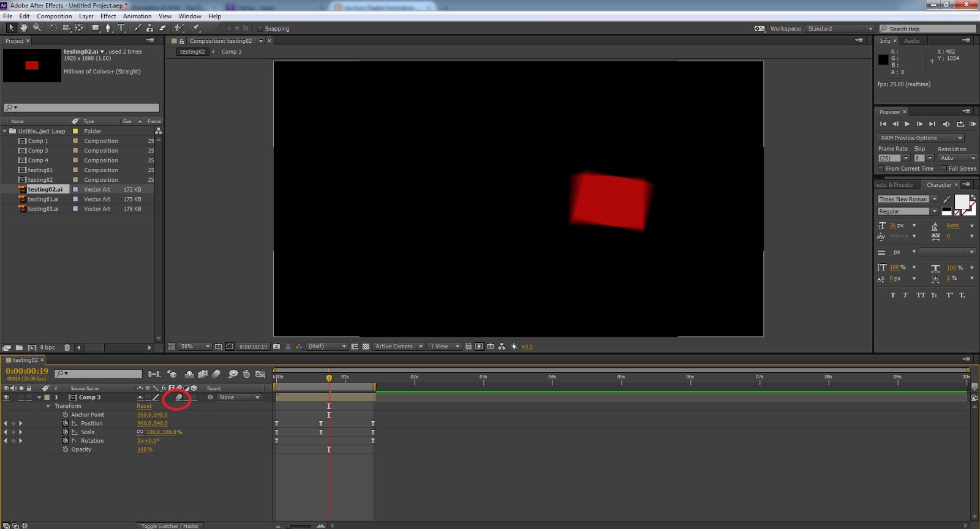The height and width of the screenshot is (529, 980).
Task: Start the RAM preview button
Action: click(973, 124)
